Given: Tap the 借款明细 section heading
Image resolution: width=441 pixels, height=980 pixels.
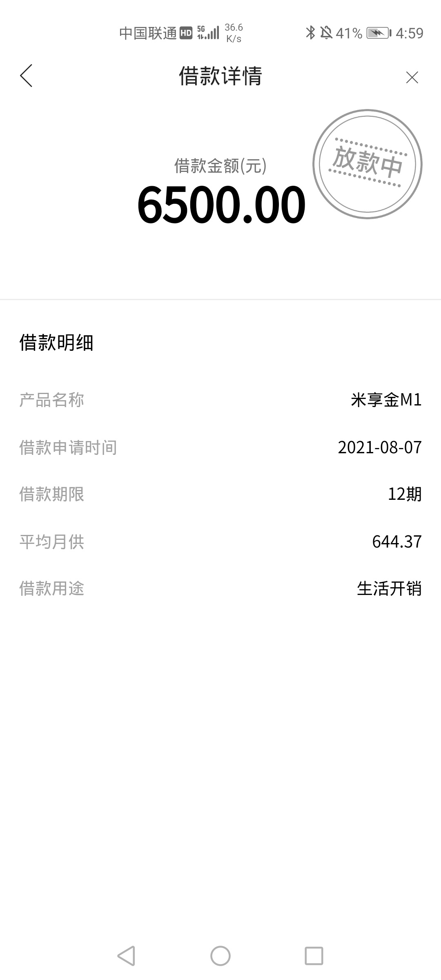Looking at the screenshot, I should point(56,343).
